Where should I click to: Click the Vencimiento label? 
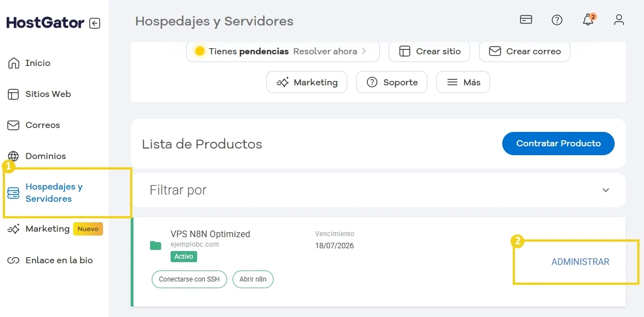coord(334,233)
